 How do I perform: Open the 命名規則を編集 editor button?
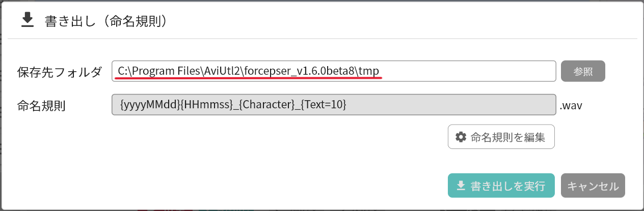[x=501, y=137]
